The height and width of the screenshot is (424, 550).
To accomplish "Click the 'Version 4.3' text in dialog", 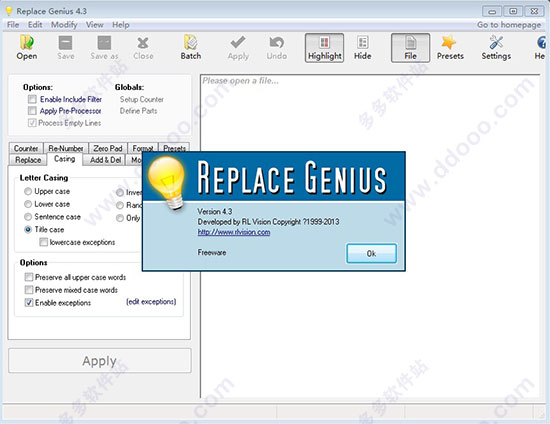I will click(x=215, y=211).
